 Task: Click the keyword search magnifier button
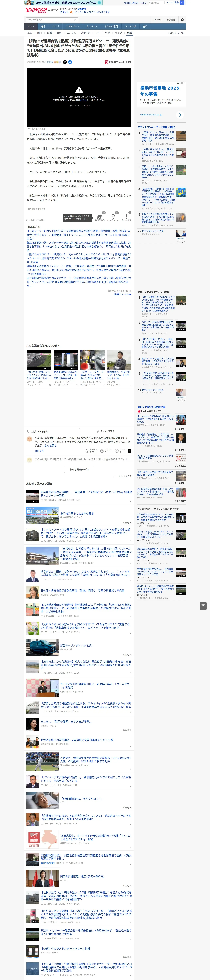pos(75,19)
